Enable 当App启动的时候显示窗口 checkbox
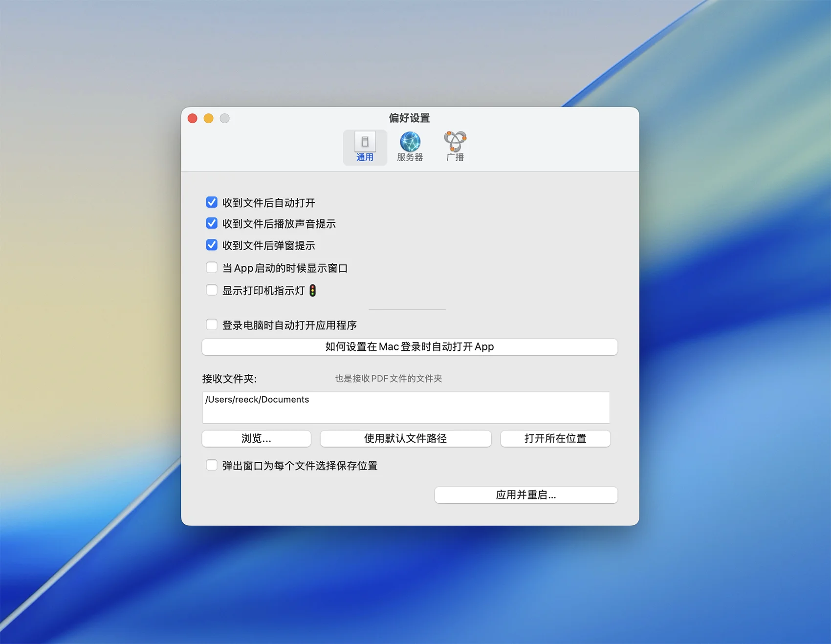The image size is (831, 644). click(212, 268)
